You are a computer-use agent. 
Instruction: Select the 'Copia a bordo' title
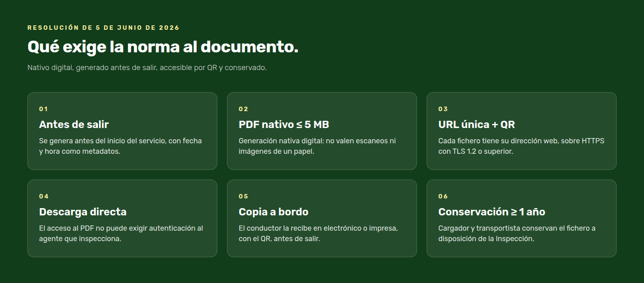point(274,212)
